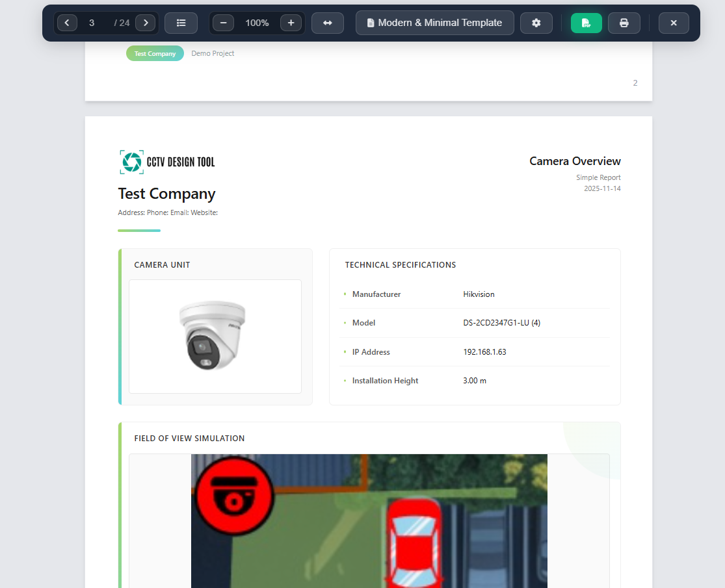Print the report
The height and width of the screenshot is (588, 725).
tap(624, 22)
